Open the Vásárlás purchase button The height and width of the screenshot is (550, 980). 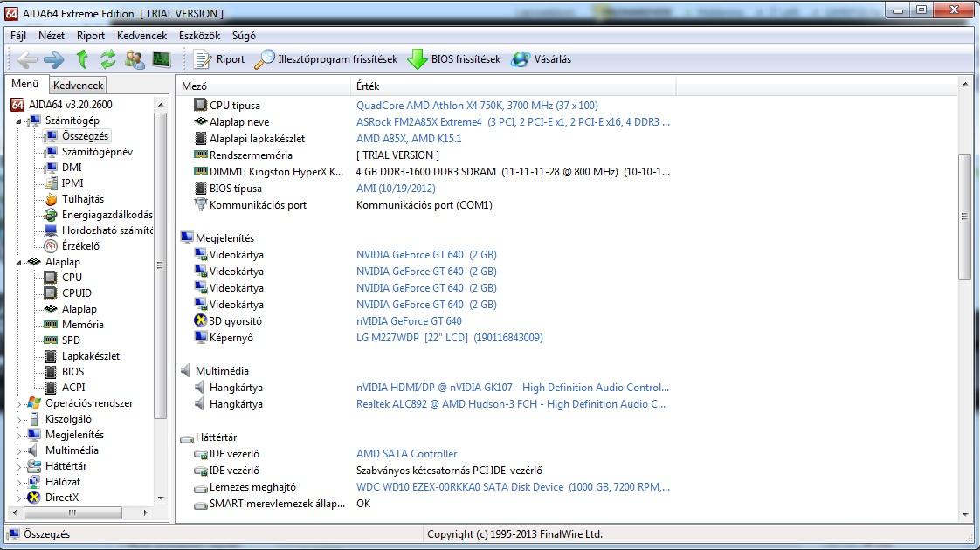pyautogui.click(x=542, y=59)
